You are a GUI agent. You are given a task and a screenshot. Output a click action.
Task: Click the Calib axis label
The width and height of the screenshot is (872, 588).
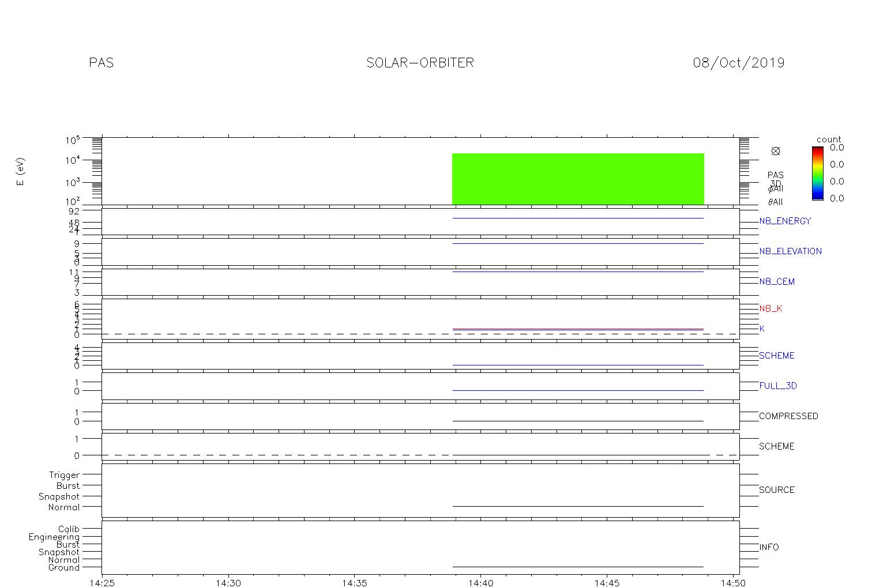(69, 529)
